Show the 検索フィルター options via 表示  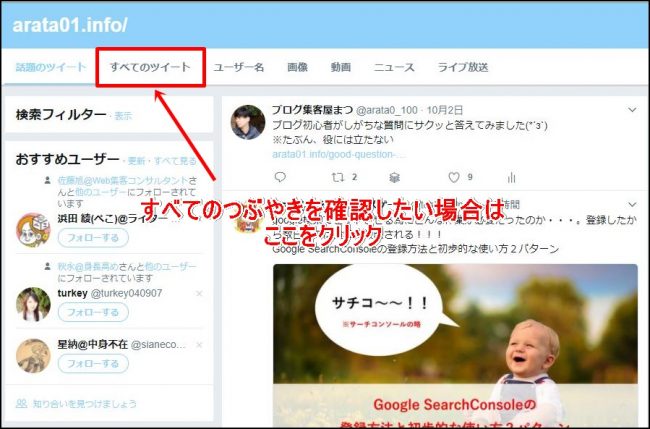point(123,116)
